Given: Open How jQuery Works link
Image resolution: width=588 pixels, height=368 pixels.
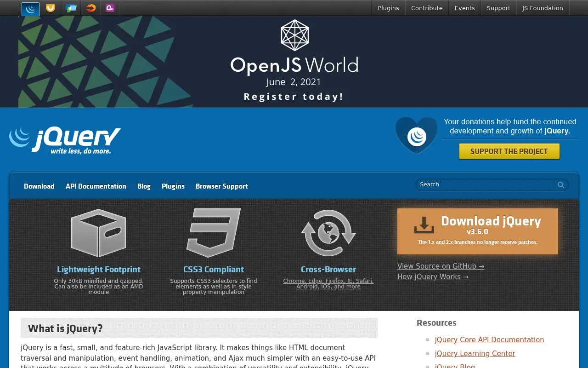Looking at the screenshot, I should (433, 276).
